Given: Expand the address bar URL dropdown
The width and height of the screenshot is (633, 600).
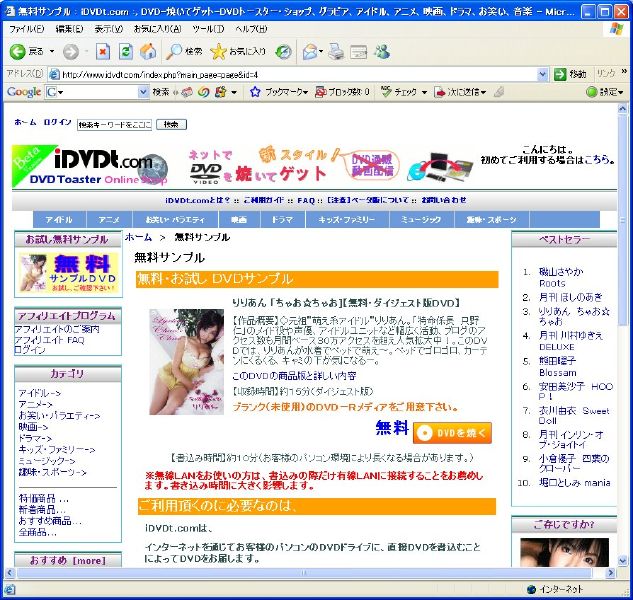Looking at the screenshot, I should tap(558, 74).
